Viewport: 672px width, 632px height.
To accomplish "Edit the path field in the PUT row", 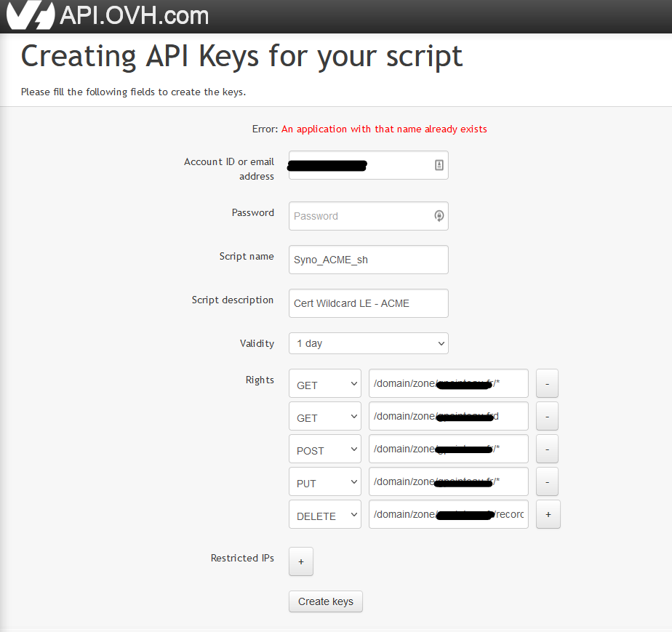I will click(x=448, y=481).
